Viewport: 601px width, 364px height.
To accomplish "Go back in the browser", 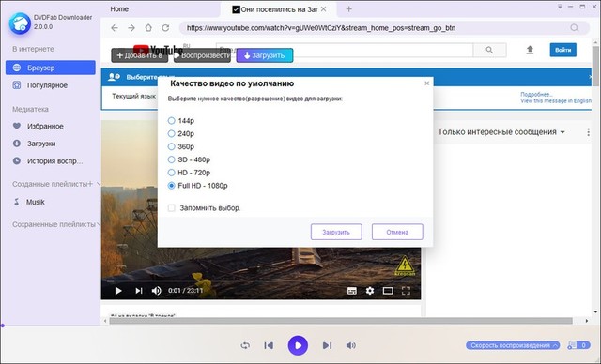I will (115, 28).
